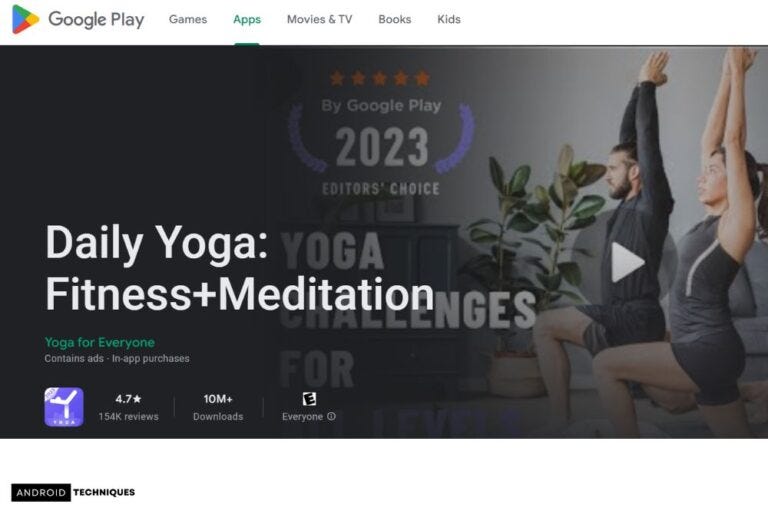The image size is (768, 511).
Task: Play the Daily Yoga trailer video
Action: pos(627,262)
